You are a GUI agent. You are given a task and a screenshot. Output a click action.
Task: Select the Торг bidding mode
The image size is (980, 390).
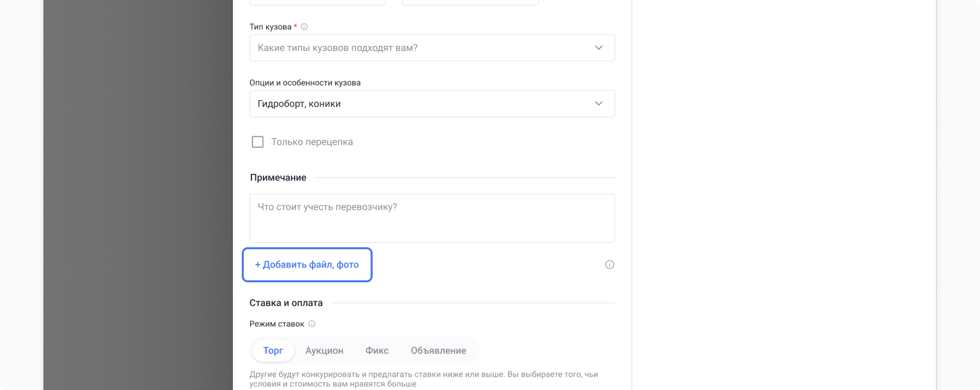(x=273, y=350)
